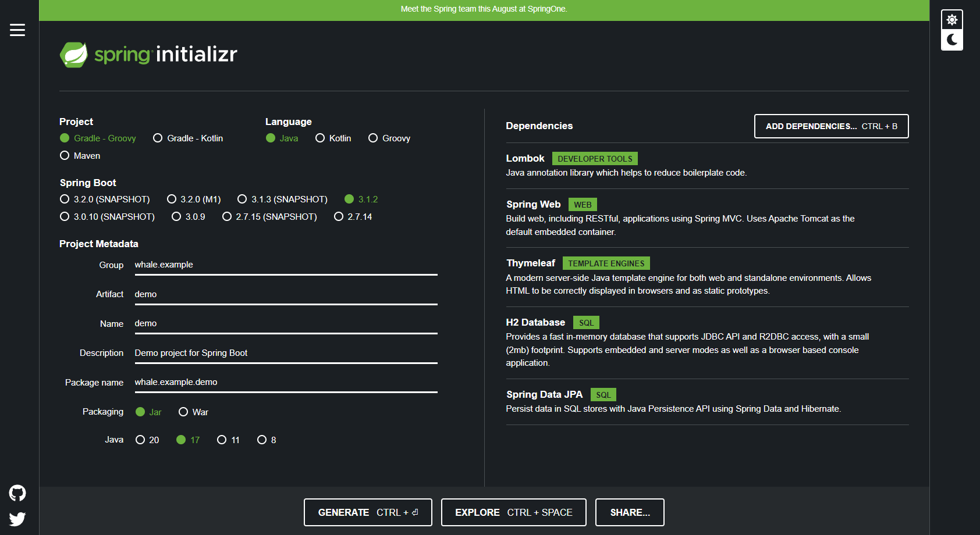Select Spring Boot 3.2.0 (SNAPSHOT)
The width and height of the screenshot is (980, 535).
pyautogui.click(x=105, y=199)
